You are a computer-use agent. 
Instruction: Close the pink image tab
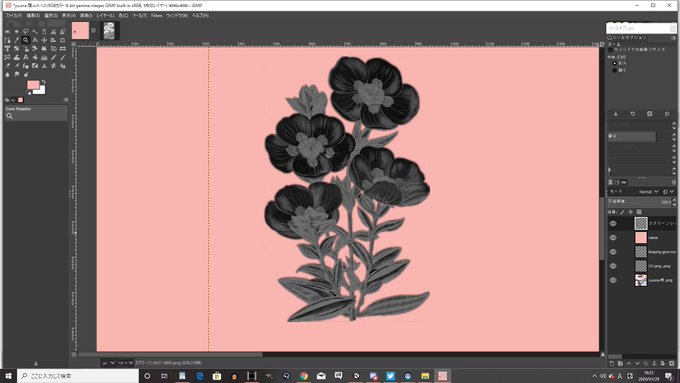point(93,30)
